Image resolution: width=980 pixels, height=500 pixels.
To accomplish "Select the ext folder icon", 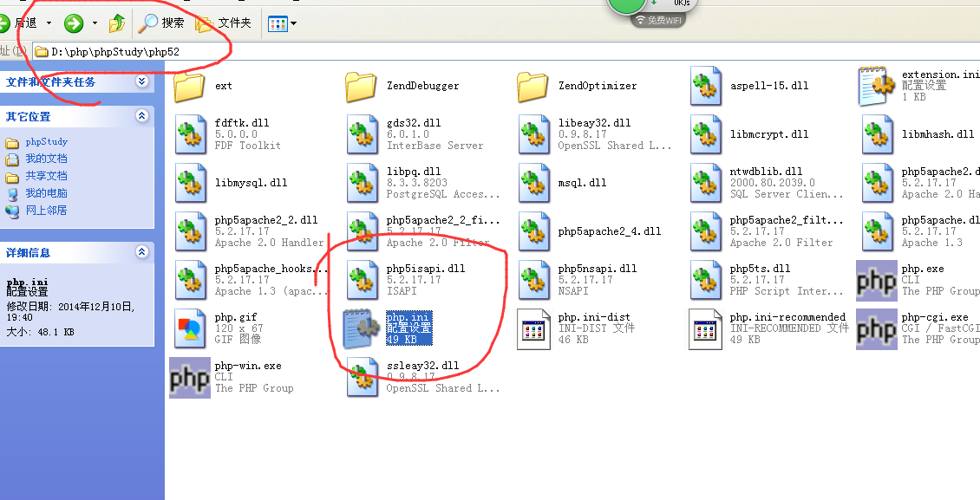I will coord(189,86).
